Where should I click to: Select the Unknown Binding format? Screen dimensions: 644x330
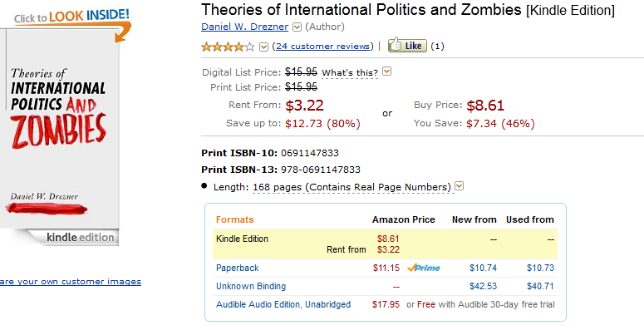tap(251, 286)
